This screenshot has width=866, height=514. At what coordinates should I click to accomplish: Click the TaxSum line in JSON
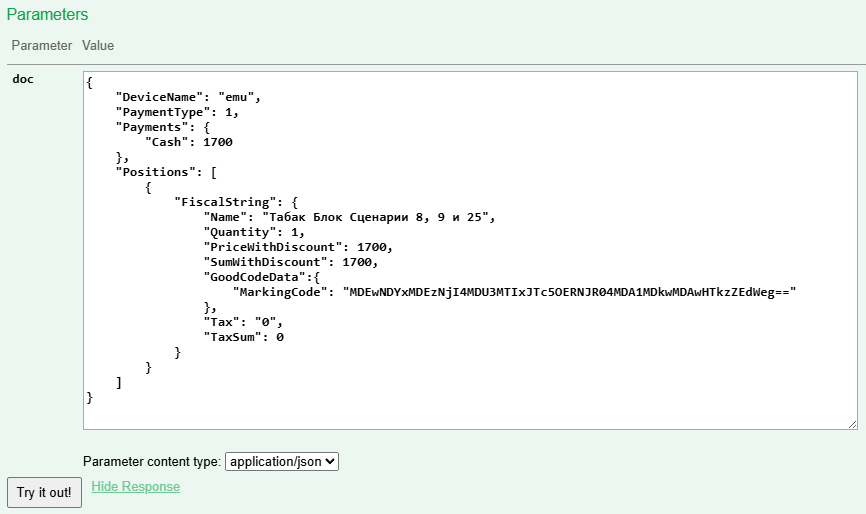tap(244, 337)
